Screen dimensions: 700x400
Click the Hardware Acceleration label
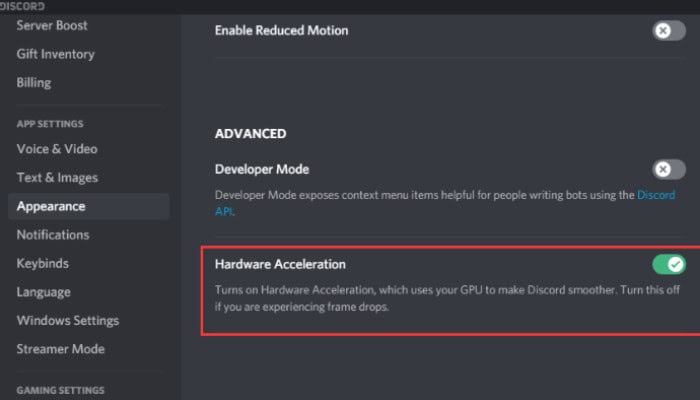(x=280, y=264)
